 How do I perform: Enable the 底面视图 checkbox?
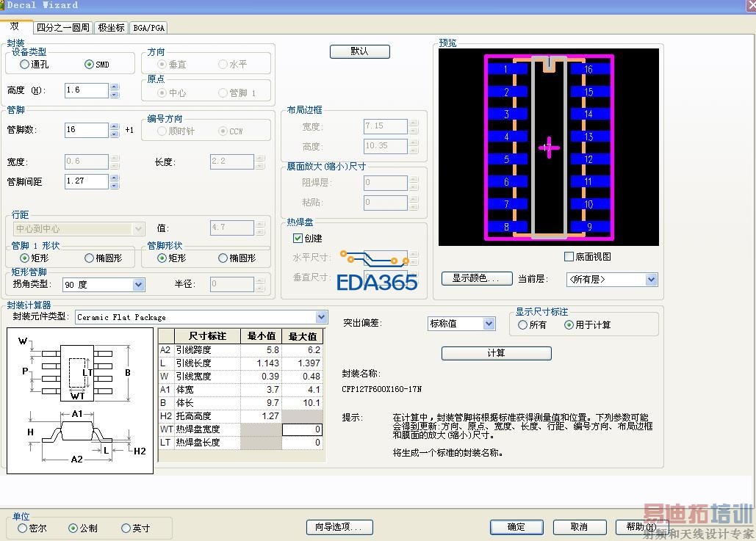[x=569, y=257]
